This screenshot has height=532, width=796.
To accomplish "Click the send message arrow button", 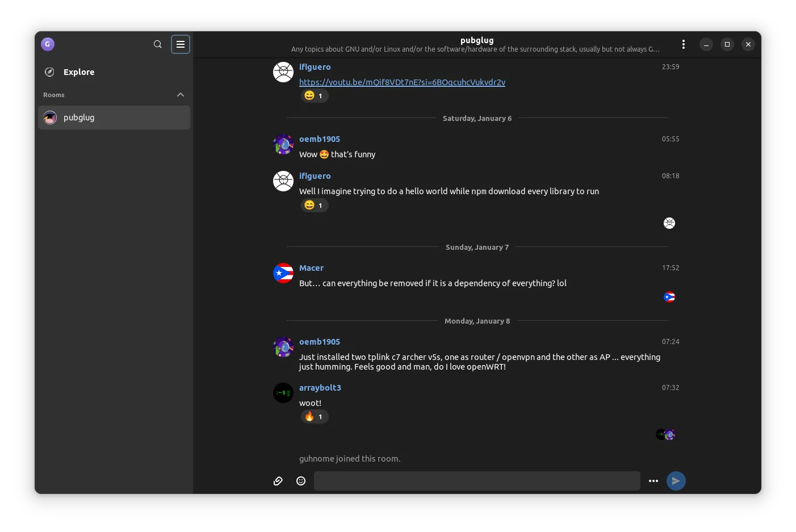I will [x=676, y=481].
